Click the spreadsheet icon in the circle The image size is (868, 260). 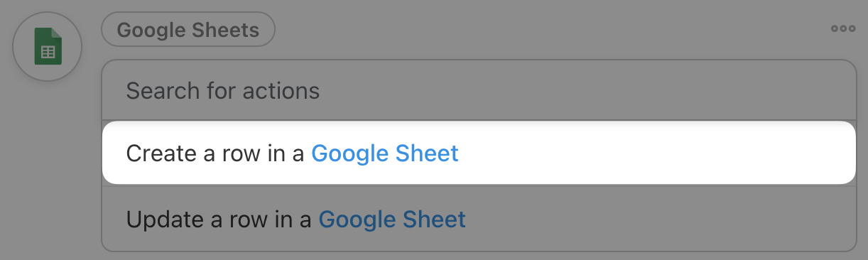[48, 47]
